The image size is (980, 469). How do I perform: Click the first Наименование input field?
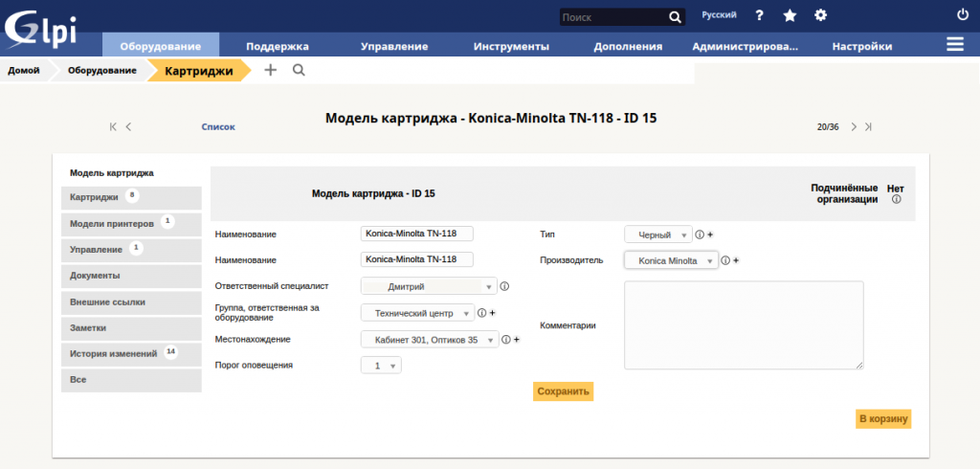click(x=417, y=234)
